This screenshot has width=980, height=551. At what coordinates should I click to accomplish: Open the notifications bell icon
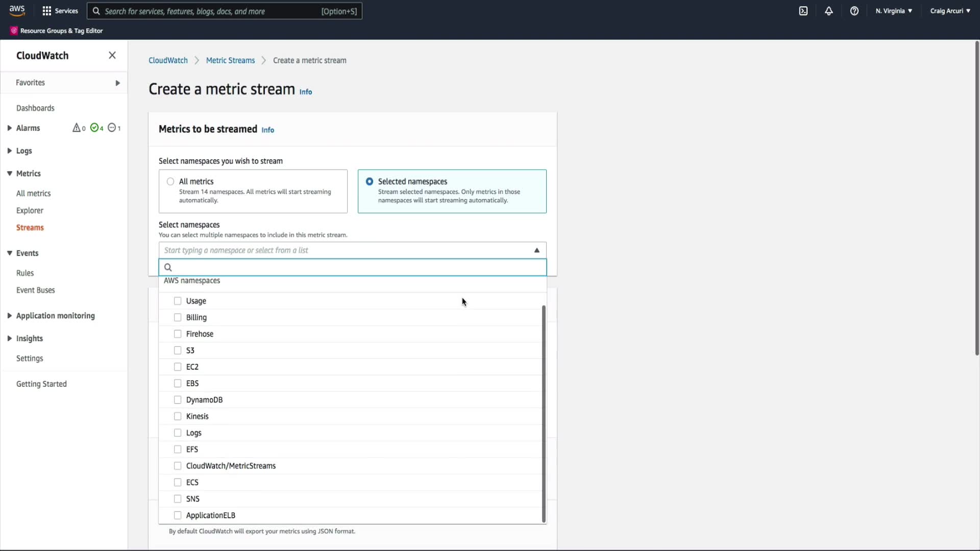tap(828, 11)
